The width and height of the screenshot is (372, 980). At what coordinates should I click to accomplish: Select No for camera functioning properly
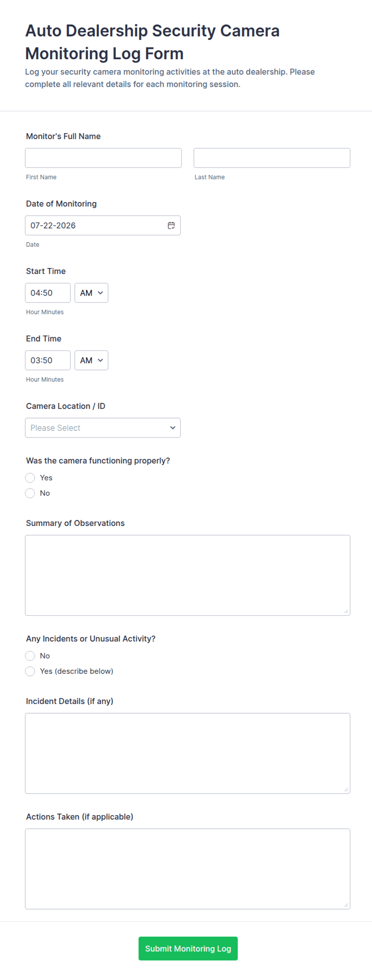point(30,493)
